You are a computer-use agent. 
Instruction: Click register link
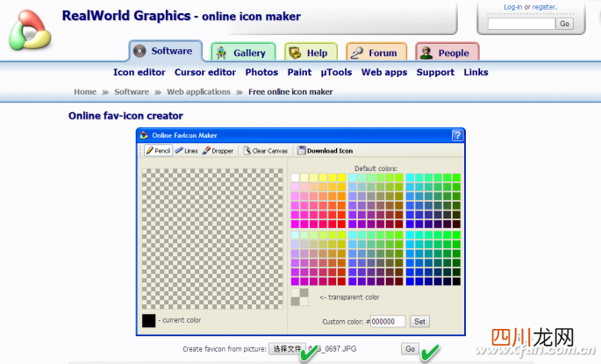(544, 7)
